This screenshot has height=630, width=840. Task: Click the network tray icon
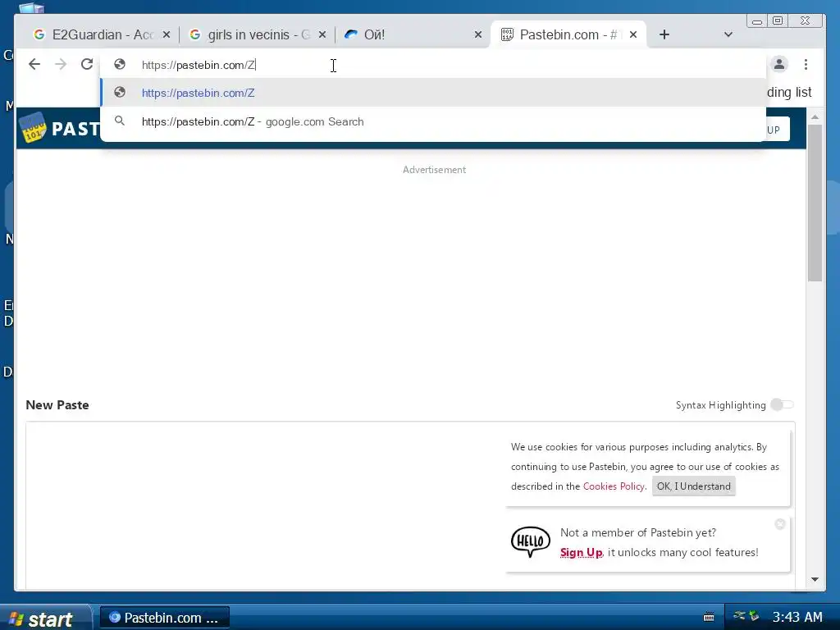(739, 615)
